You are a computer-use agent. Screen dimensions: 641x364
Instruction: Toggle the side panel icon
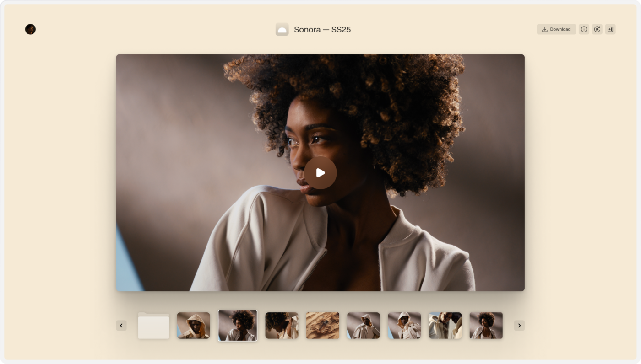tap(610, 29)
